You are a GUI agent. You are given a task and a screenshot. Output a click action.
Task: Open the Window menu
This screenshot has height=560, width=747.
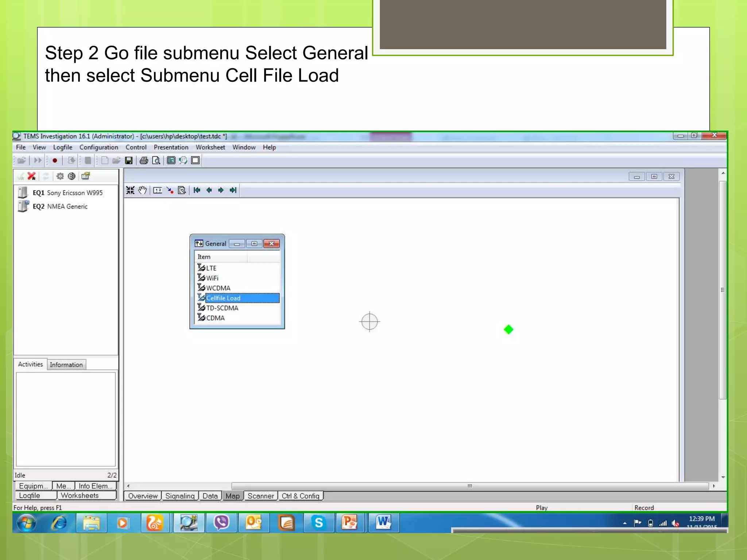click(244, 147)
